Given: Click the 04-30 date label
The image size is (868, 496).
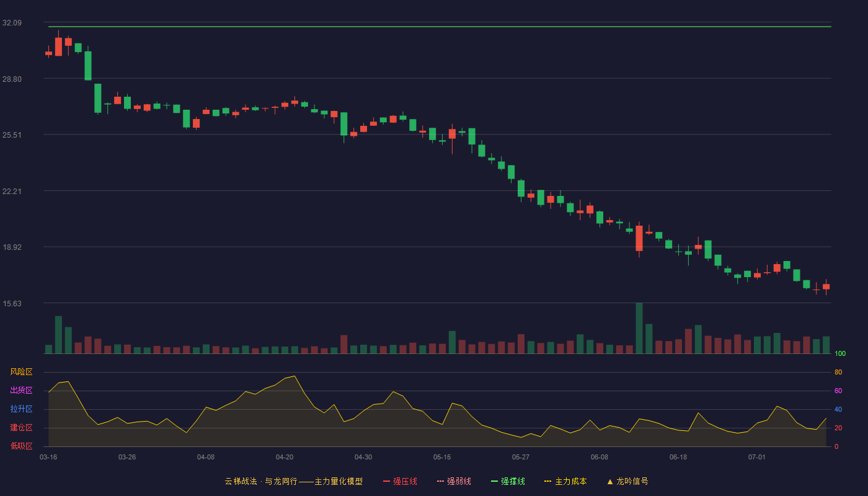Looking at the screenshot, I should click(x=363, y=457).
